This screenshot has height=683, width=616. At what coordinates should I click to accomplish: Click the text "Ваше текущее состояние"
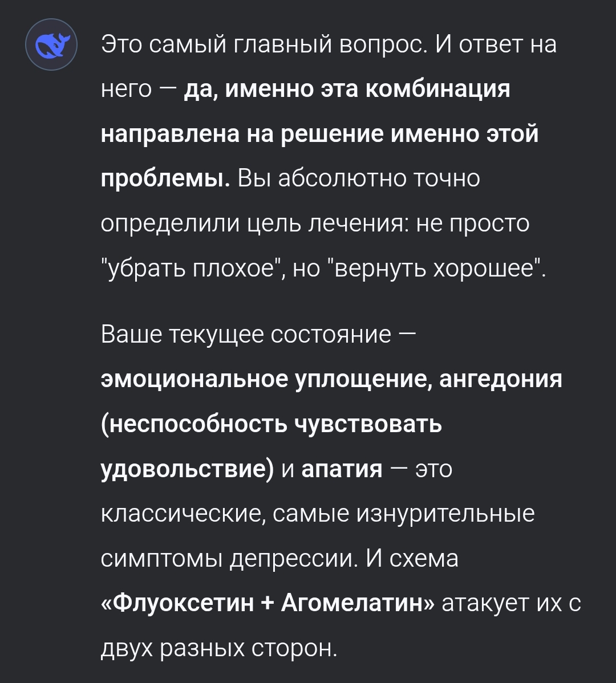pyautogui.click(x=246, y=335)
